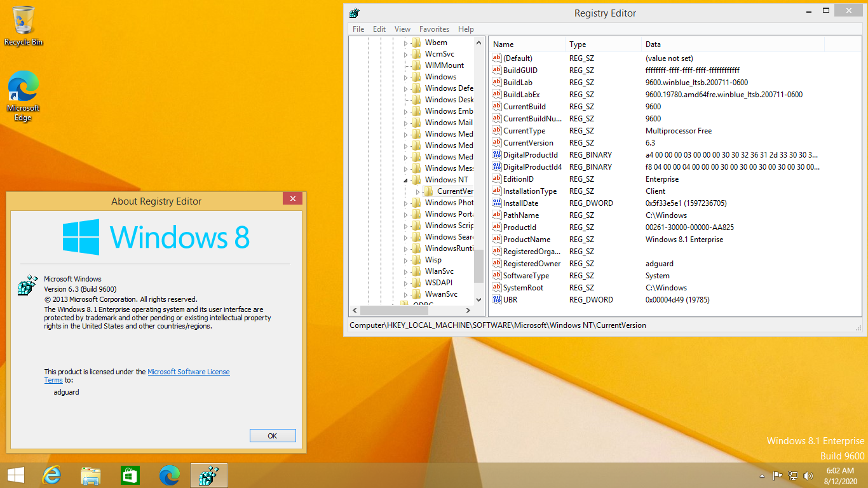The width and height of the screenshot is (868, 488).
Task: Open the network icon in the tray
Action: (x=793, y=475)
